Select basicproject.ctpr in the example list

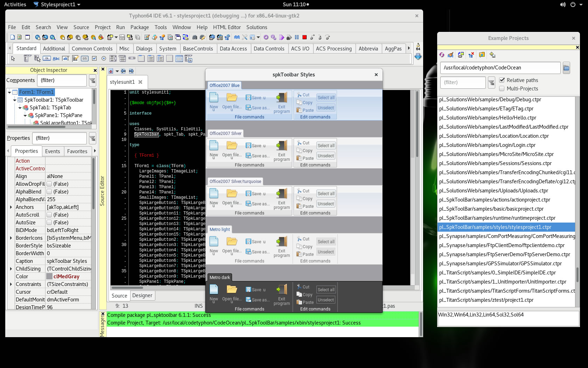pos(491,209)
